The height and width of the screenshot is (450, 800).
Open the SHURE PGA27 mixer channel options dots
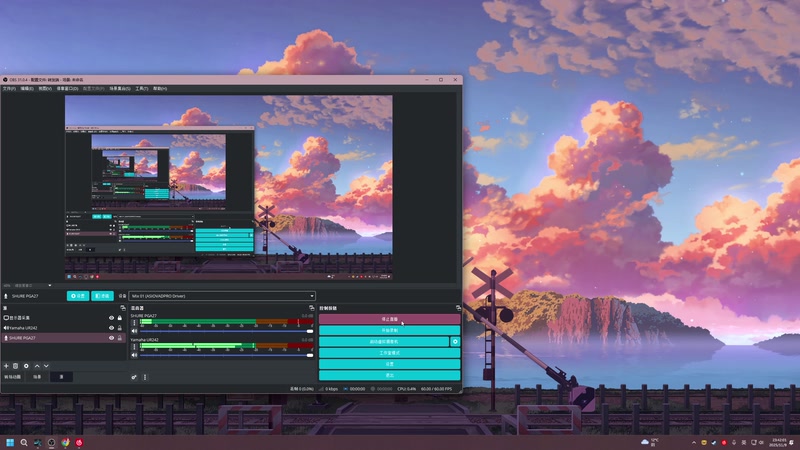click(x=135, y=322)
